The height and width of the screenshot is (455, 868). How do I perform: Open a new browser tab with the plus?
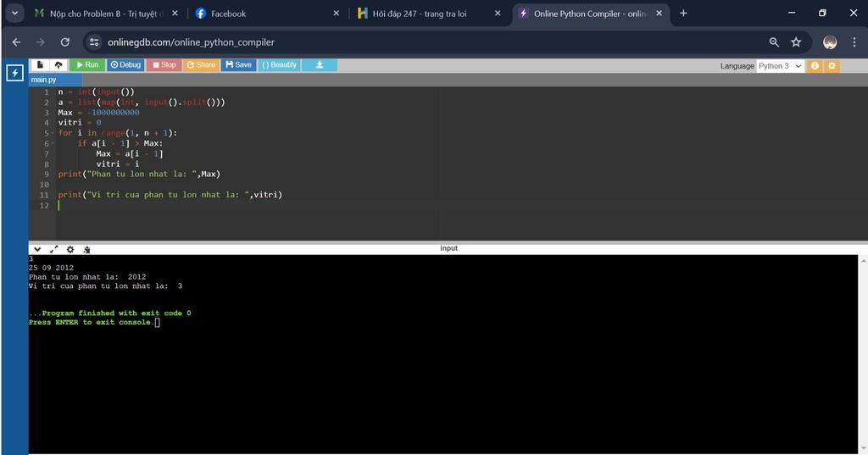click(684, 14)
